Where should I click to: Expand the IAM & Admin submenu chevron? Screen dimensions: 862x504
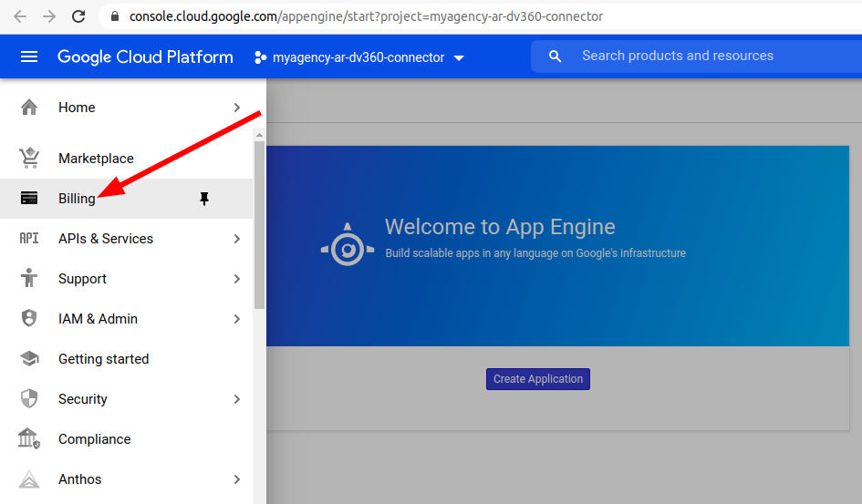tap(237, 319)
